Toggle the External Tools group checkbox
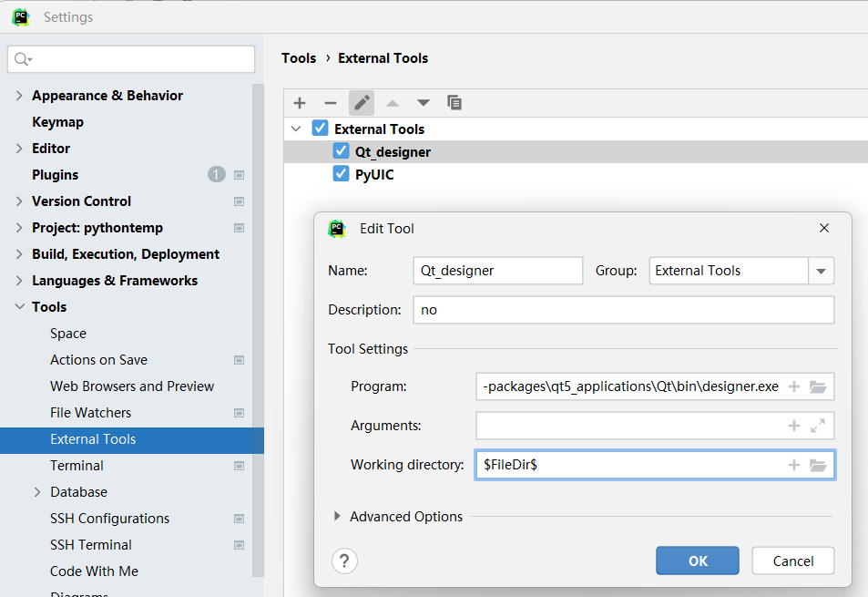The width and height of the screenshot is (868, 597). 320,129
